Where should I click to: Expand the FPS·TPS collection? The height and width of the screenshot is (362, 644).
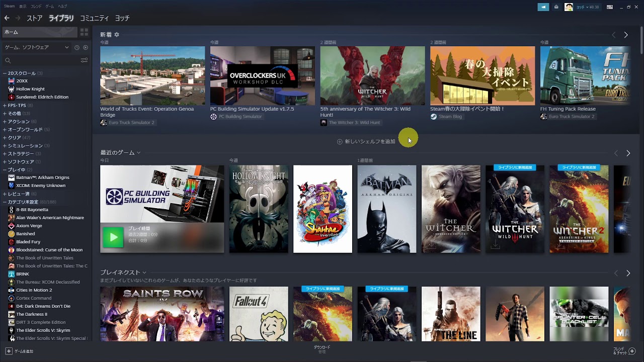coord(5,106)
